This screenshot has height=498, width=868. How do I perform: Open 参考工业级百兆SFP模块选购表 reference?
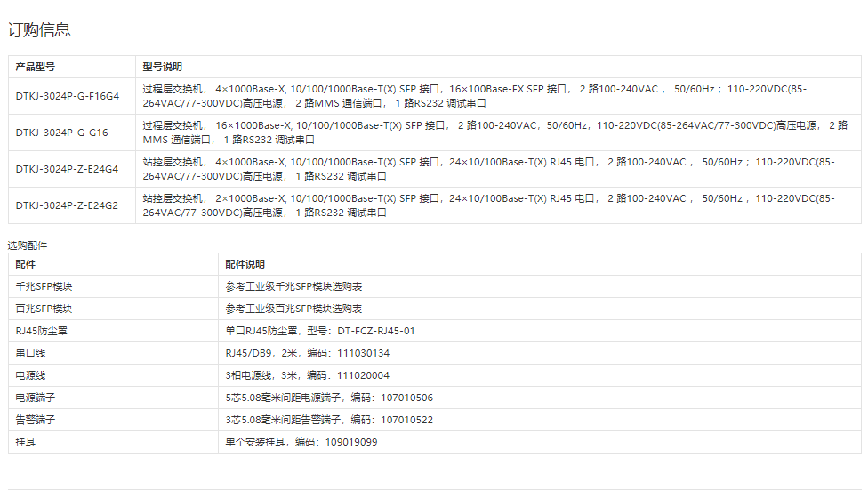[x=293, y=309]
